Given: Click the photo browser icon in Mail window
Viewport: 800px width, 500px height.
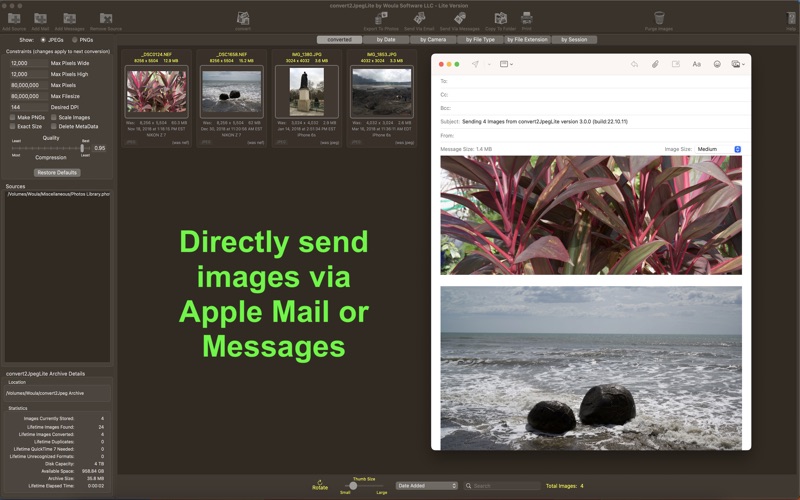Looking at the screenshot, I should (736, 64).
